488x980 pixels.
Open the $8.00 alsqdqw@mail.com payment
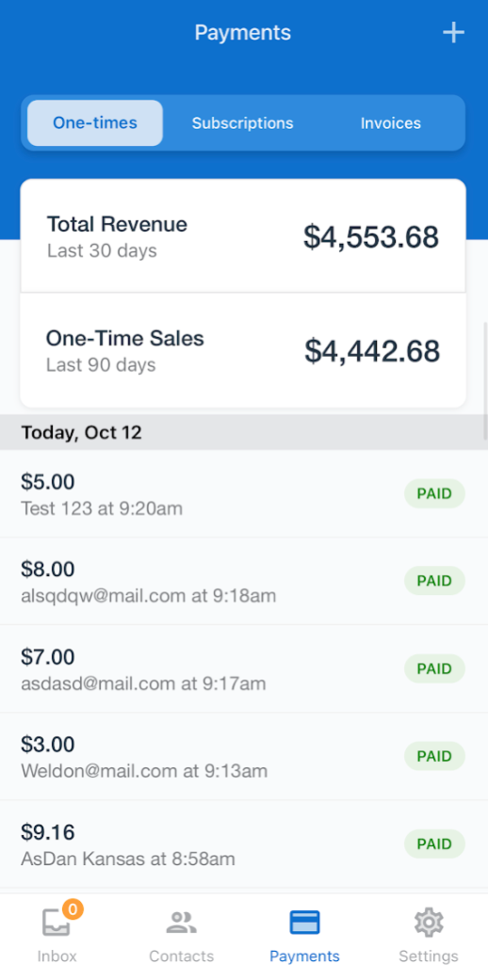tap(243, 581)
